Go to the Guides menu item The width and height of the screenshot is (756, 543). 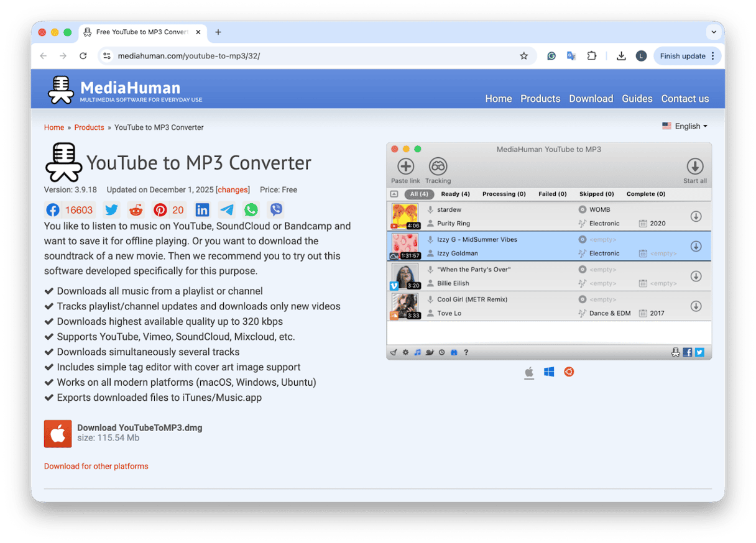pyautogui.click(x=637, y=99)
